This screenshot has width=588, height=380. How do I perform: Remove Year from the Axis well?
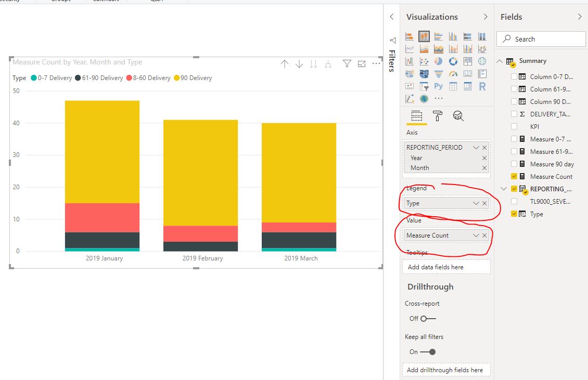click(484, 158)
